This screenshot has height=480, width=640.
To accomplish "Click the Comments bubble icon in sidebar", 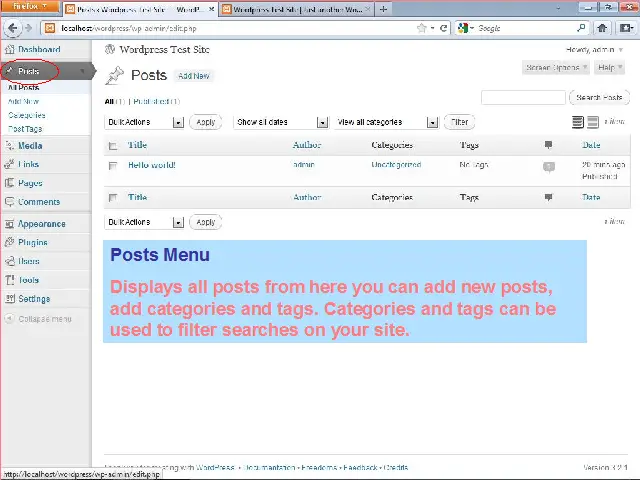I will [x=9, y=202].
